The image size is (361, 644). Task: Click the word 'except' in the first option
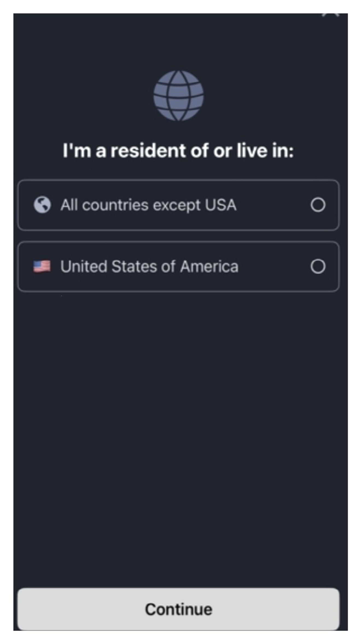pyautogui.click(x=177, y=206)
